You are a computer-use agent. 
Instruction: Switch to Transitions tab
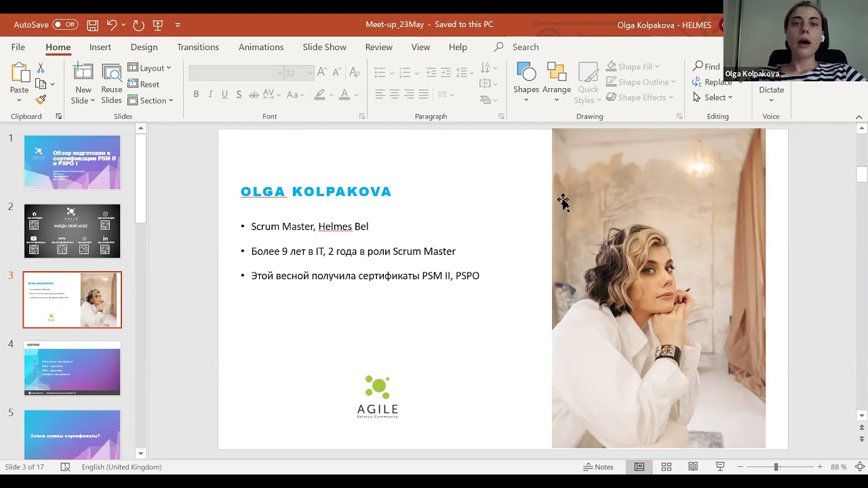[198, 47]
